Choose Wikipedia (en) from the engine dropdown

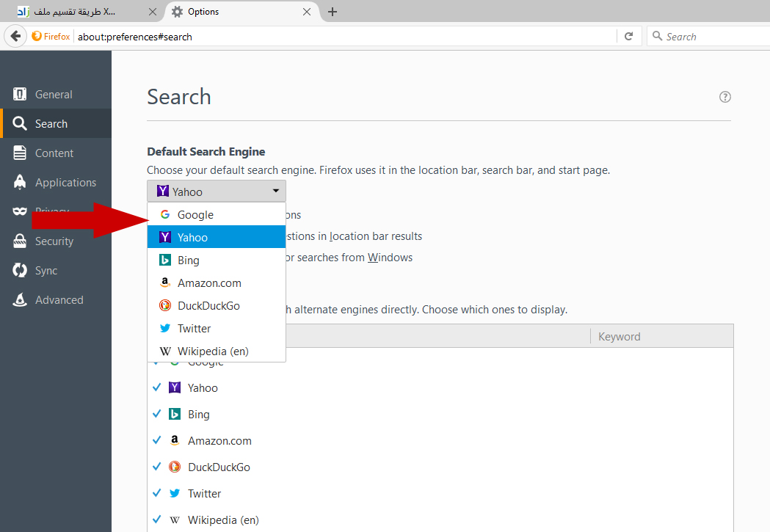[217, 351]
